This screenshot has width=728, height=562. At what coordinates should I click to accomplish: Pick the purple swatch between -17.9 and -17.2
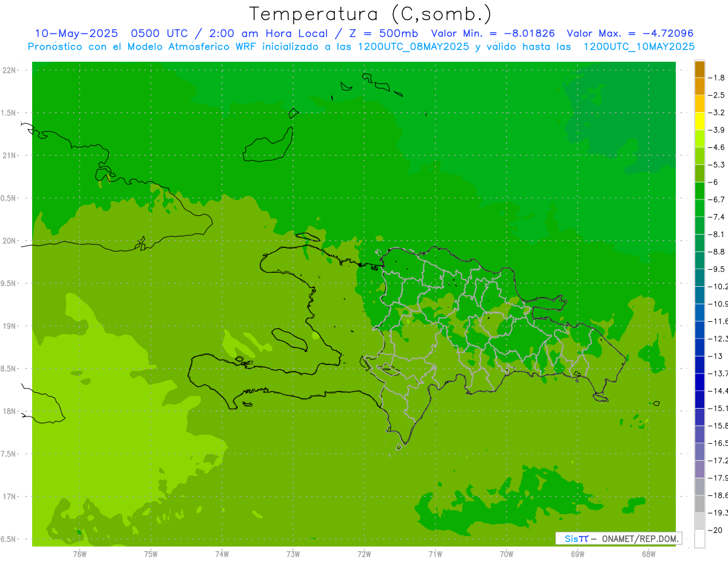699,469
